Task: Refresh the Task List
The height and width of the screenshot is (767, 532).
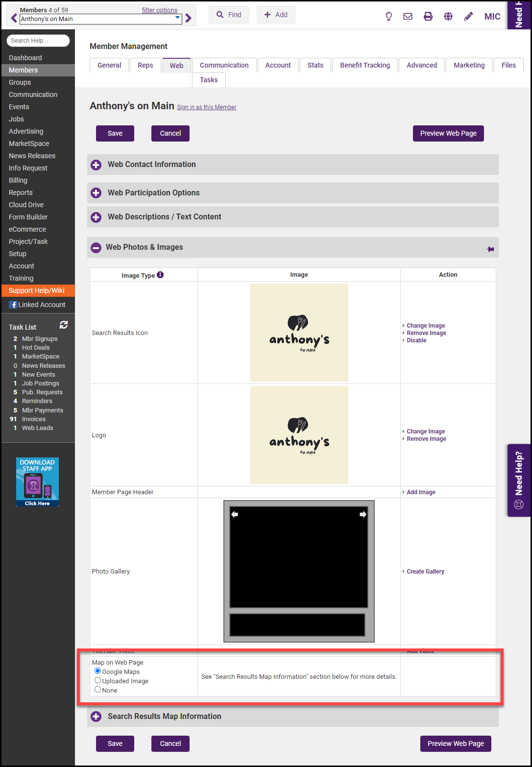Action: tap(64, 325)
